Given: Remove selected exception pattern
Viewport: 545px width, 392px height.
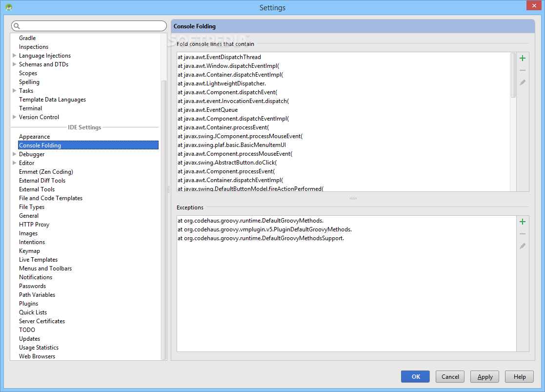Looking at the screenshot, I should (x=523, y=234).
